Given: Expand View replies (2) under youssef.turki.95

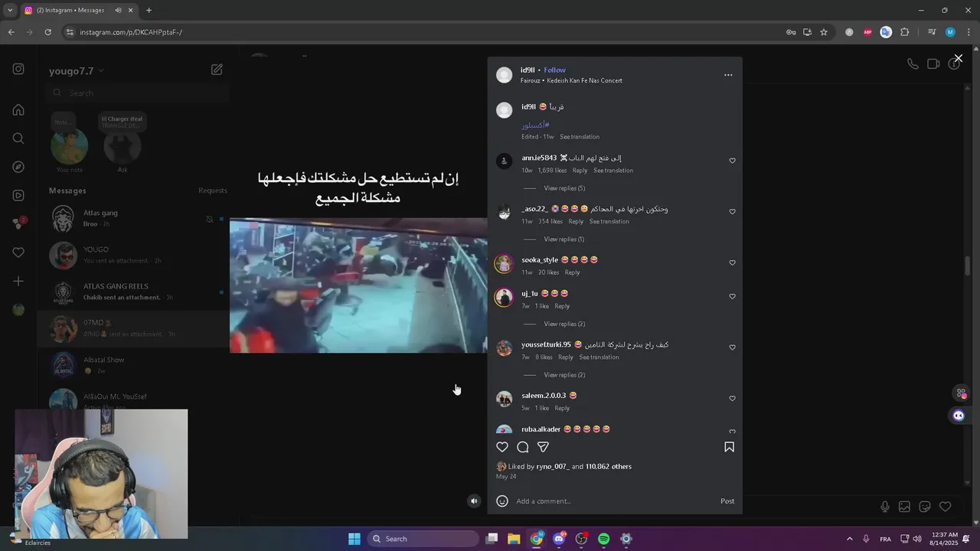Looking at the screenshot, I should pyautogui.click(x=564, y=375).
